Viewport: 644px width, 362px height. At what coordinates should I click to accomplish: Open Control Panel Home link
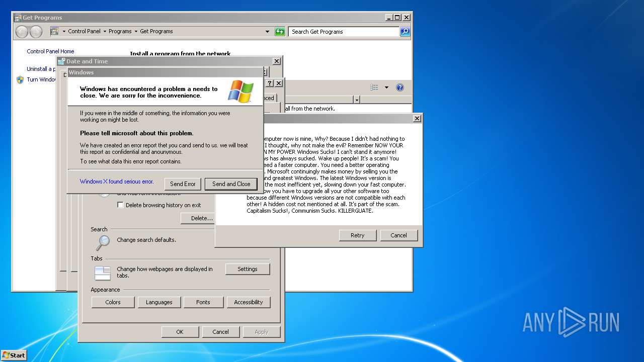coord(50,51)
